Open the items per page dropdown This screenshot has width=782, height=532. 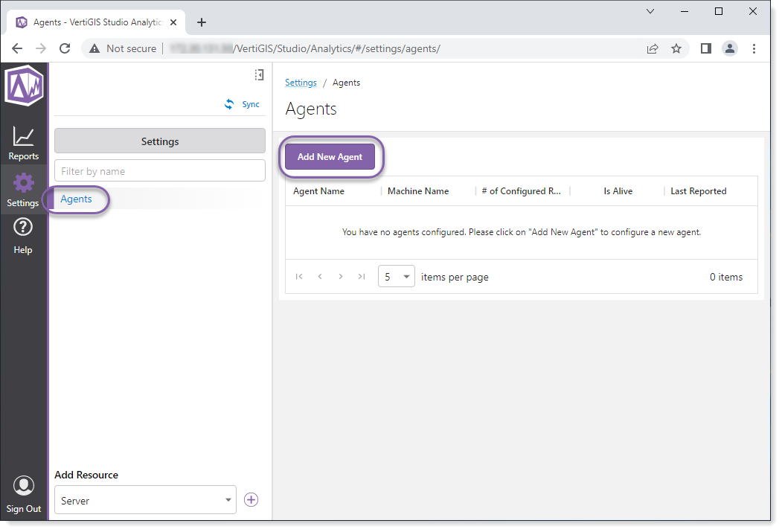click(x=396, y=277)
